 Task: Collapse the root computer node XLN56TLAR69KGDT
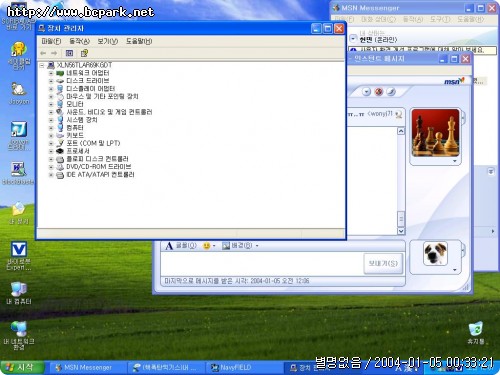pyautogui.click(x=42, y=65)
